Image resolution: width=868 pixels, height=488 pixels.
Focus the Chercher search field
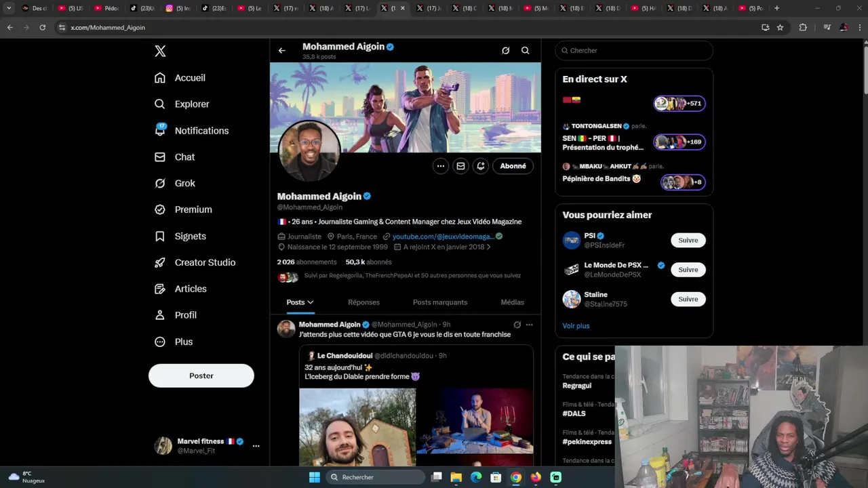pos(634,51)
